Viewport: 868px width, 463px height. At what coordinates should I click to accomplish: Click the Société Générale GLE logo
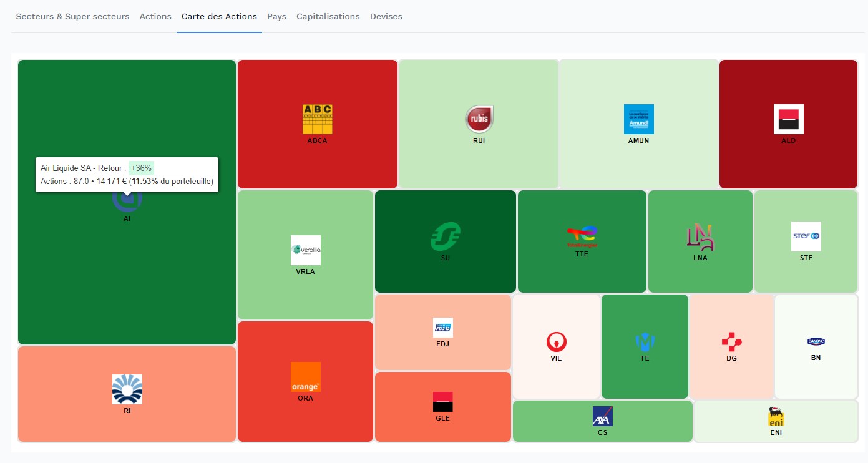[443, 402]
